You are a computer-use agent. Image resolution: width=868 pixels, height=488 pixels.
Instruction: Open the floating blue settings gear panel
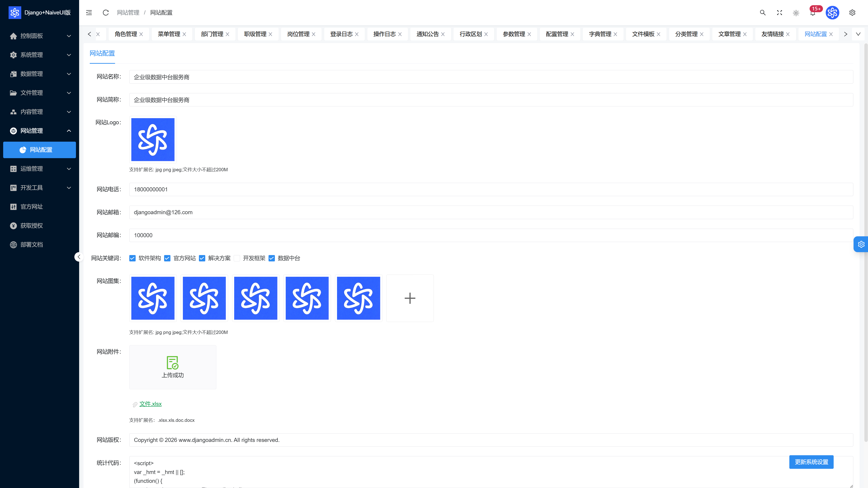point(861,244)
